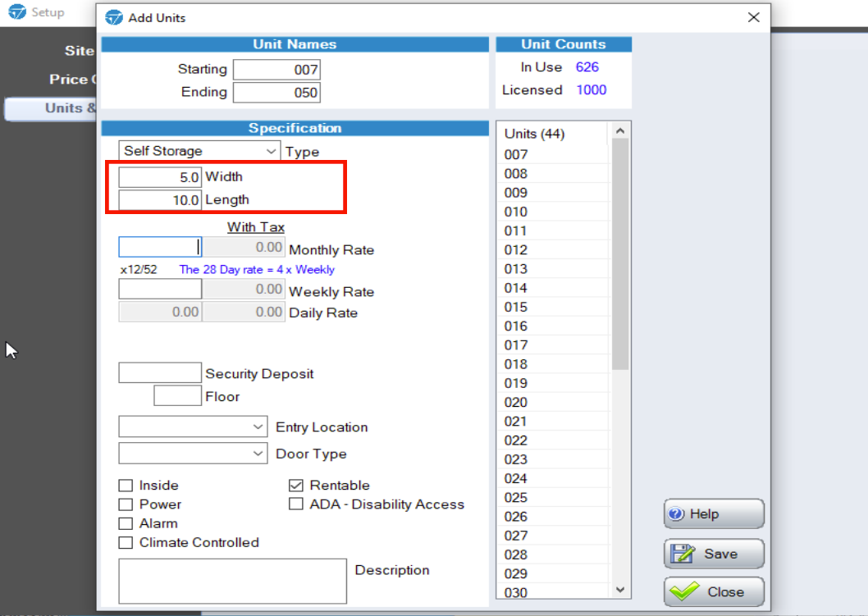Screen dimensions: 868x616
Task: Enable the Inside checkbox
Action: click(x=126, y=486)
